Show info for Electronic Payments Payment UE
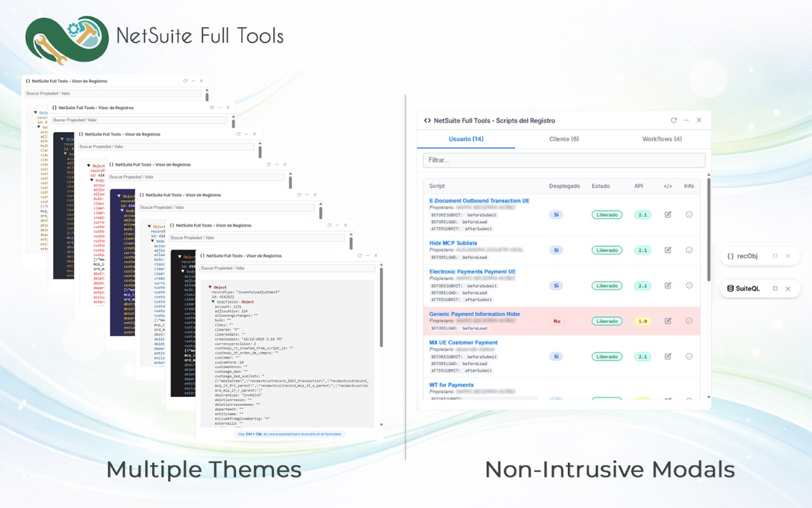812x508 pixels. tap(690, 286)
